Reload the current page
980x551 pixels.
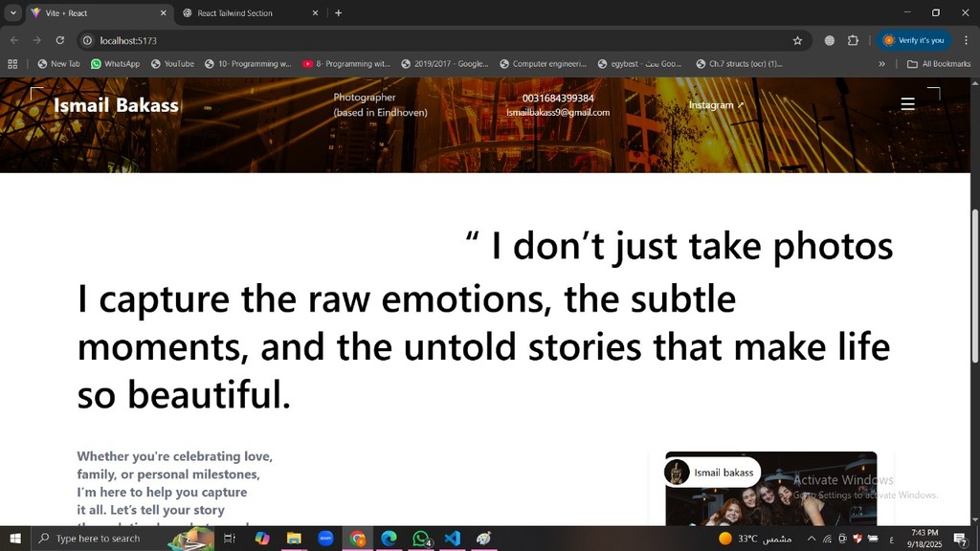tap(60, 40)
